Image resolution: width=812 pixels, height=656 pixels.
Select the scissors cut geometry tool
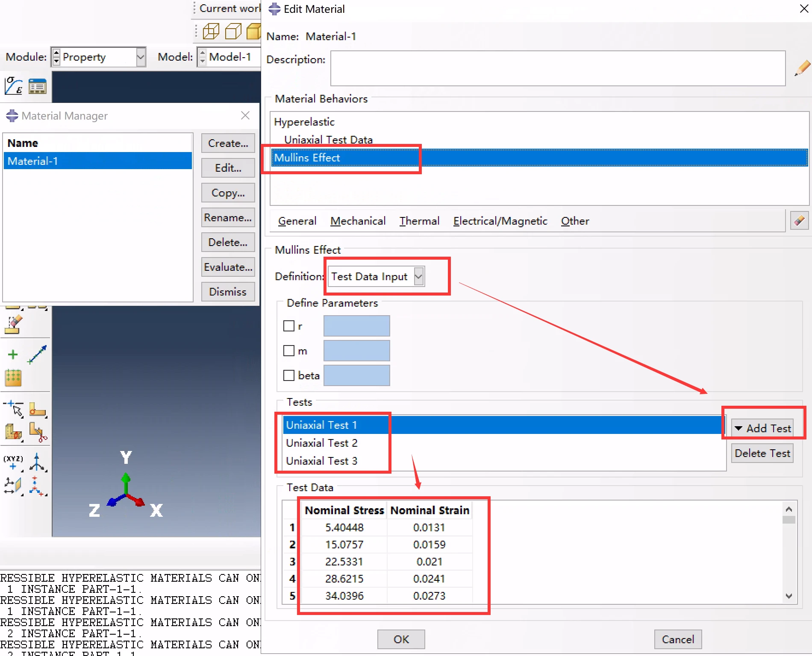coord(38,432)
